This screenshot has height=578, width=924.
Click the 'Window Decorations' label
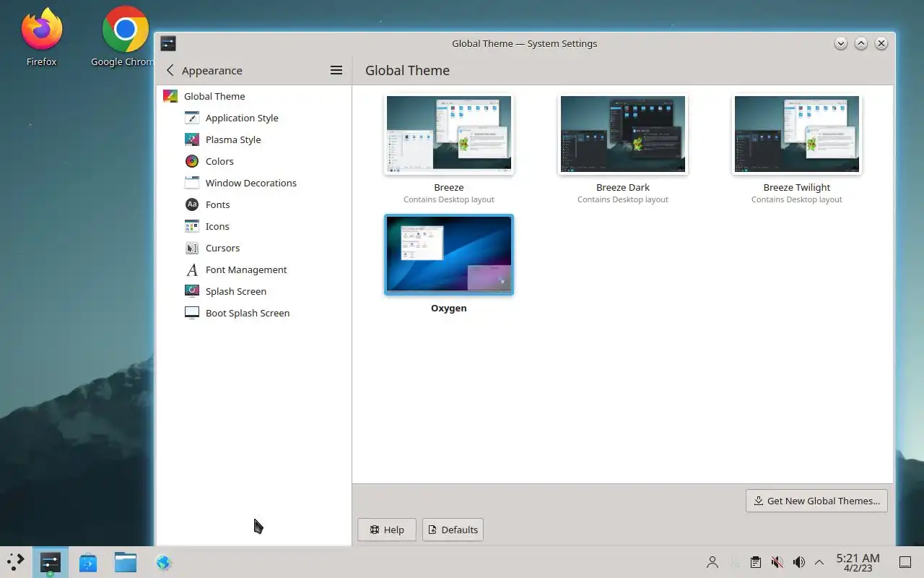click(251, 183)
